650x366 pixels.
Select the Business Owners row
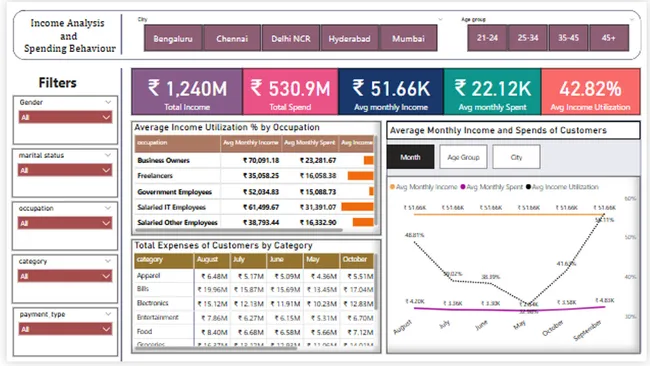point(254,160)
